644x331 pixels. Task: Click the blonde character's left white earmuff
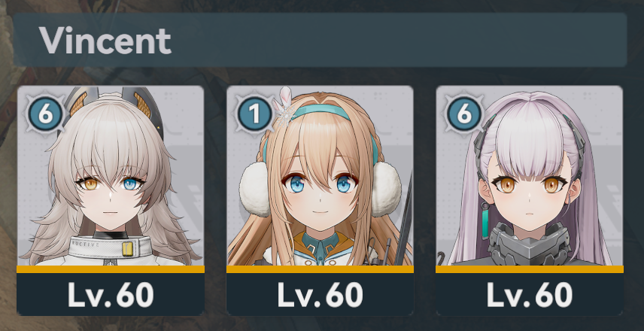[255, 189]
